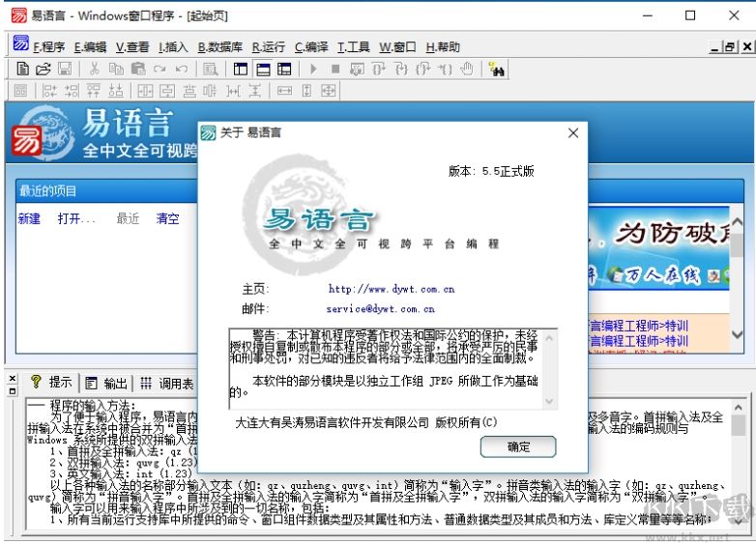Click the binoculars search icon
Viewport: 756px width, 544px height.
tap(496, 69)
